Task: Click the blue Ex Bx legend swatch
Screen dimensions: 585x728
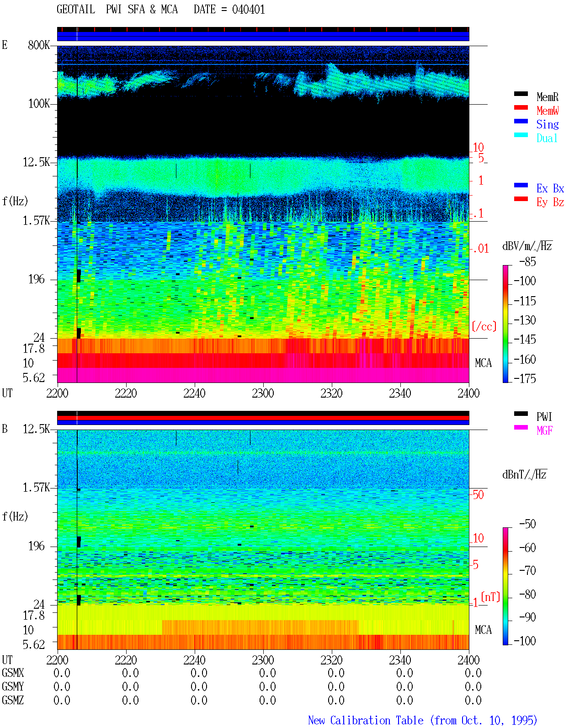Action: pyautogui.click(x=521, y=185)
